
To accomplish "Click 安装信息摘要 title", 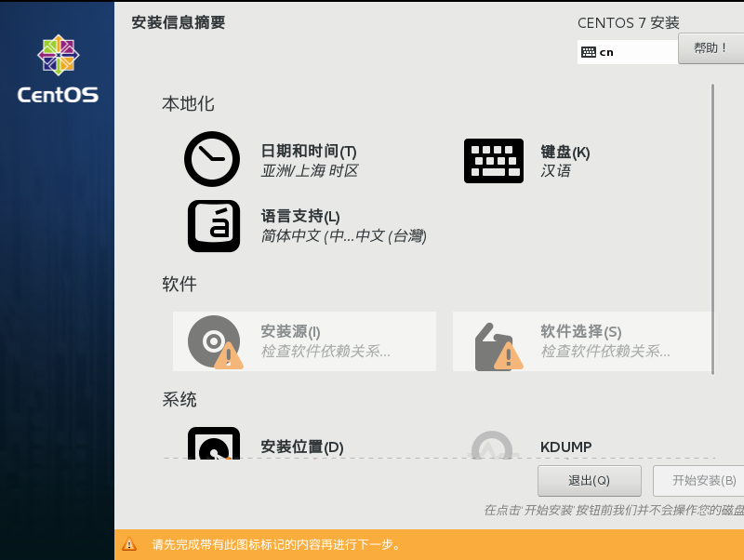I will pyautogui.click(x=179, y=22).
